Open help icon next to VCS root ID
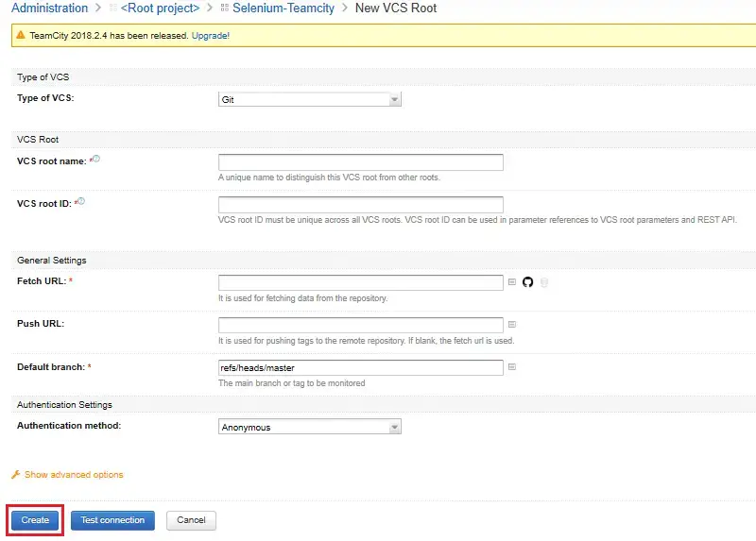756x541 pixels. tap(81, 201)
